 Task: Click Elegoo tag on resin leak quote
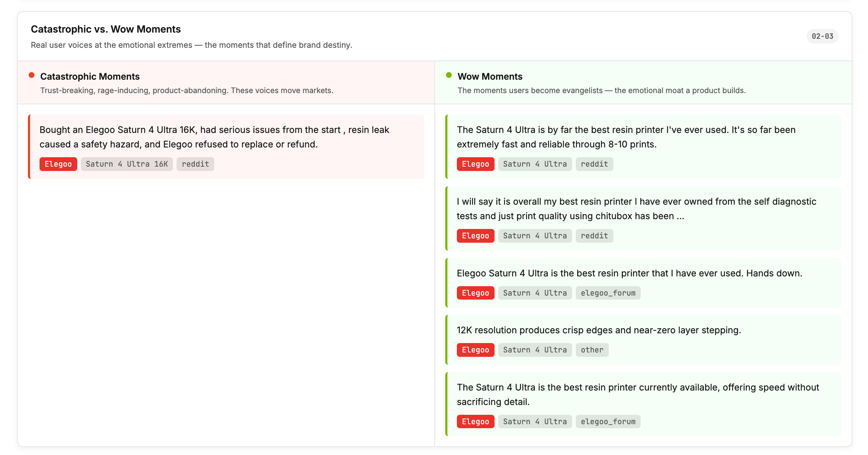[x=58, y=164]
